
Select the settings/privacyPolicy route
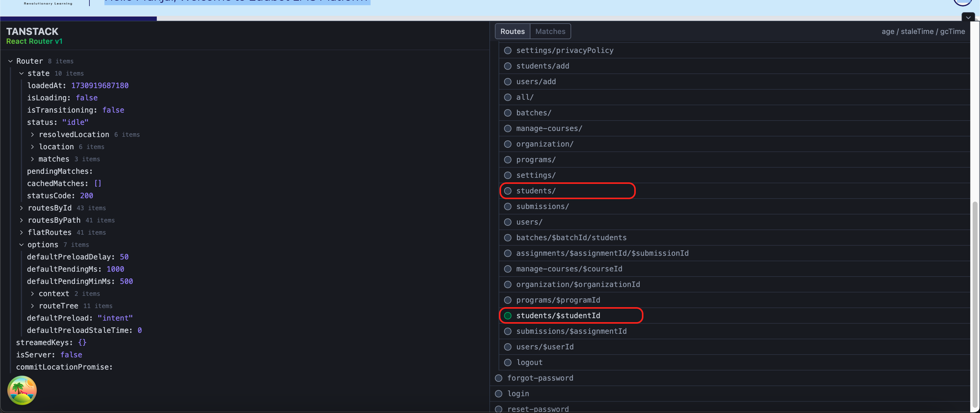point(734,50)
